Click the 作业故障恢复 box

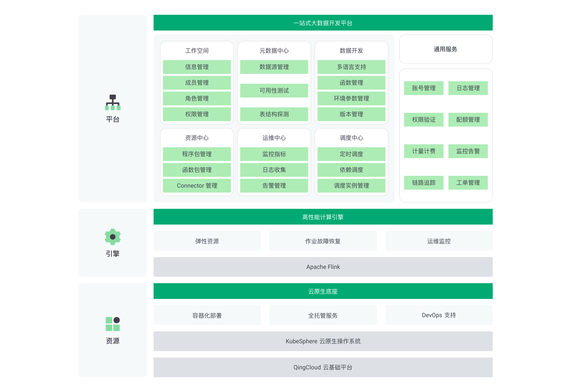[x=323, y=241]
